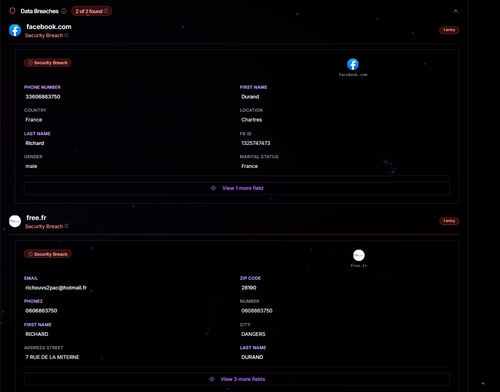Click the 1 entry badge for free.fr
Image resolution: width=500 pixels, height=392 pixels.
coord(449,221)
